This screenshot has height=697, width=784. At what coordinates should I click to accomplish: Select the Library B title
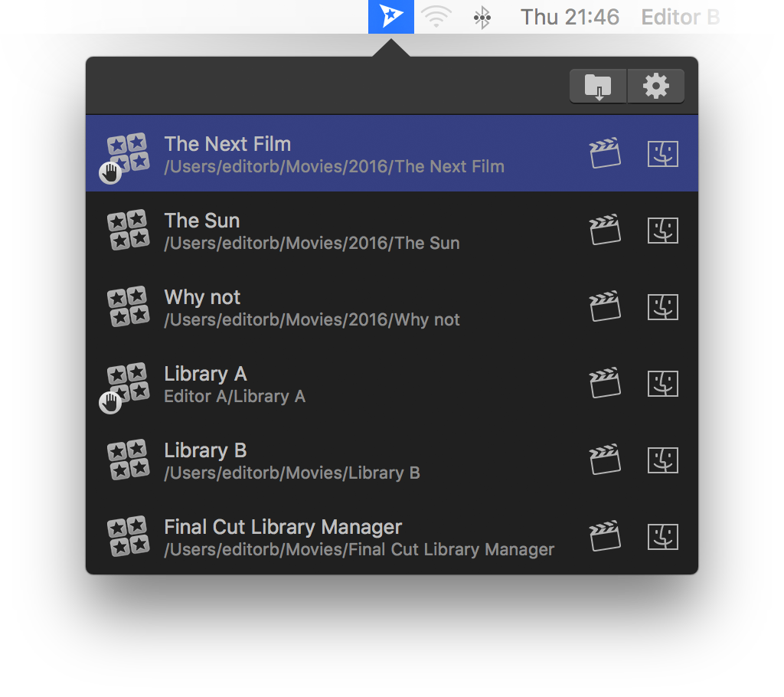(x=205, y=450)
